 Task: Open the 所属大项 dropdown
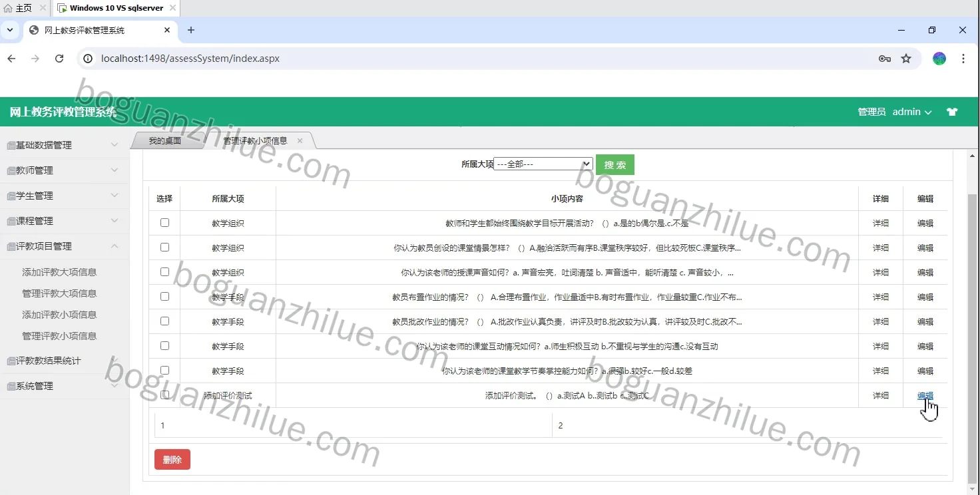point(543,164)
